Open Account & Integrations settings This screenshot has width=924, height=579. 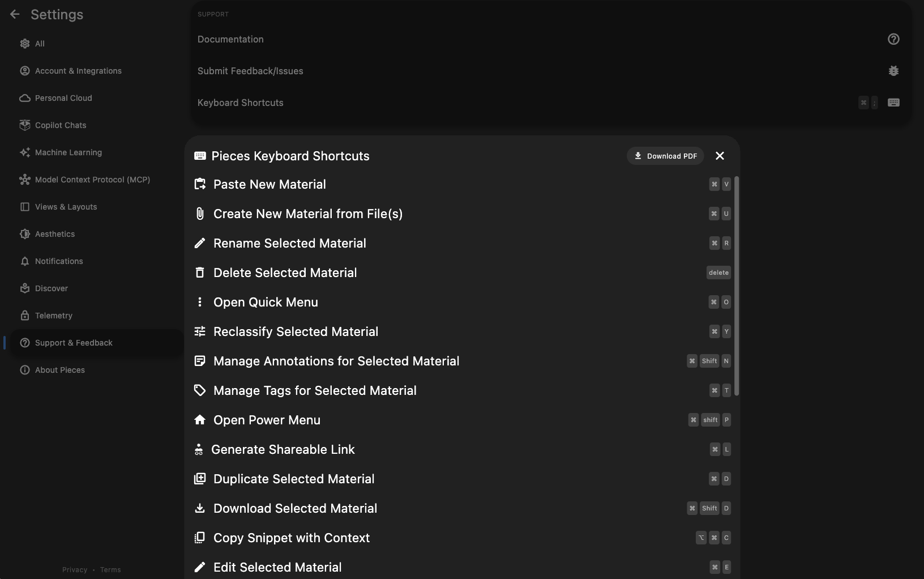click(97, 71)
